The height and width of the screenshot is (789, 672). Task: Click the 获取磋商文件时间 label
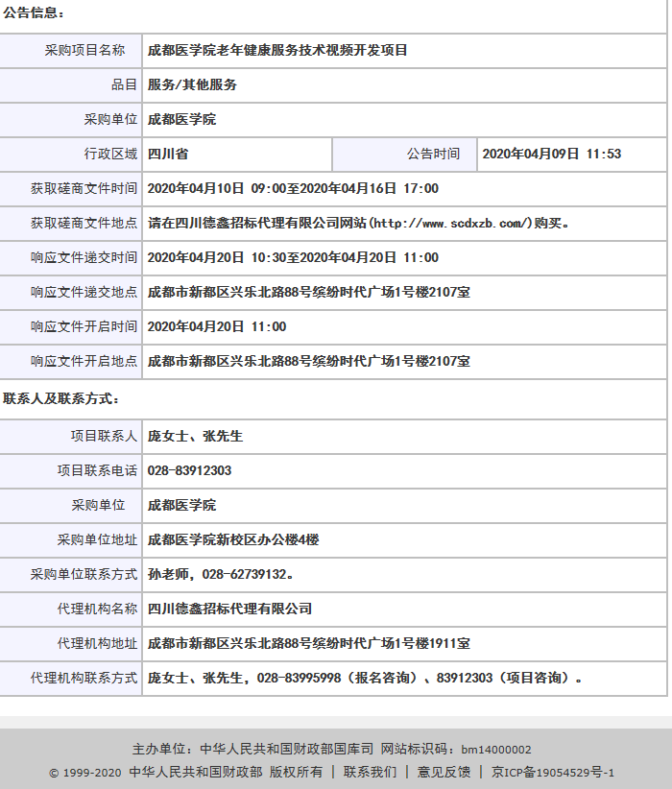pos(84,188)
